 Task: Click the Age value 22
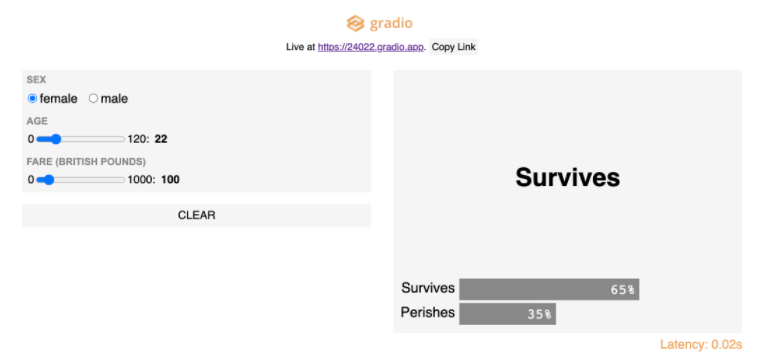[x=161, y=139]
